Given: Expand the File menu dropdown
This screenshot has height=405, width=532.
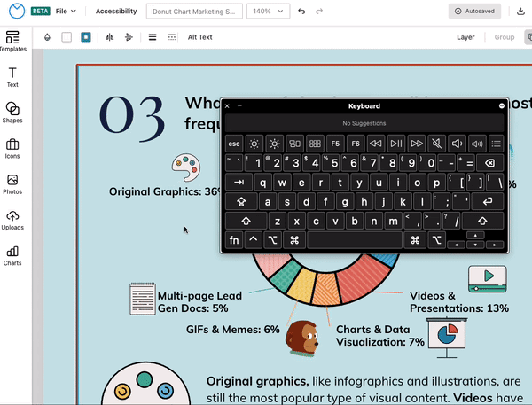Looking at the screenshot, I should (66, 12).
